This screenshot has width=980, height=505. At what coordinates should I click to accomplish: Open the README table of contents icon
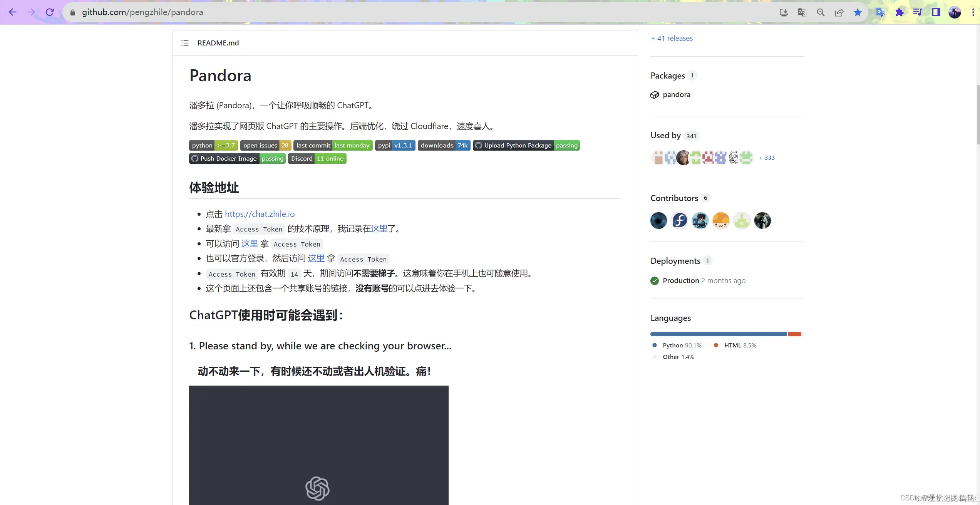click(x=184, y=43)
